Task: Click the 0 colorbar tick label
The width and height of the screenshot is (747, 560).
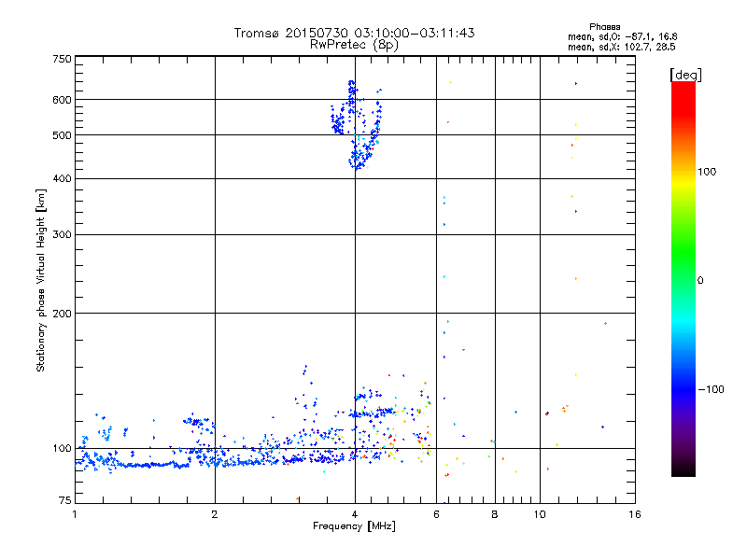Action: pos(700,281)
